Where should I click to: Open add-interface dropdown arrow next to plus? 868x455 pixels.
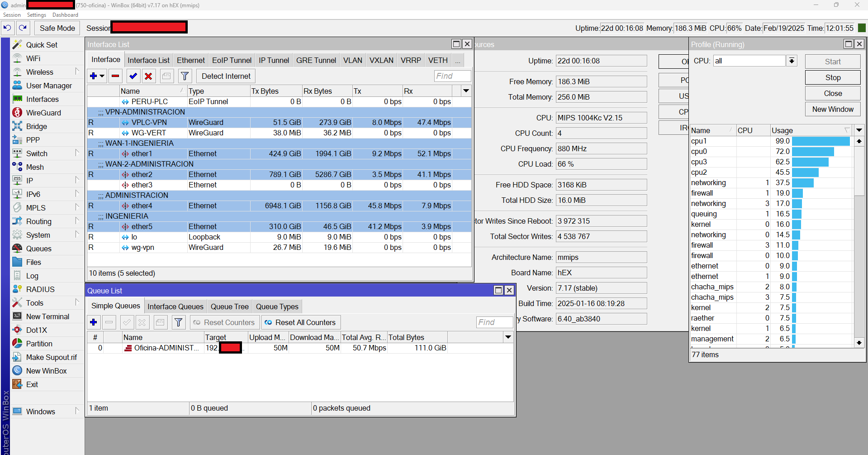point(103,76)
